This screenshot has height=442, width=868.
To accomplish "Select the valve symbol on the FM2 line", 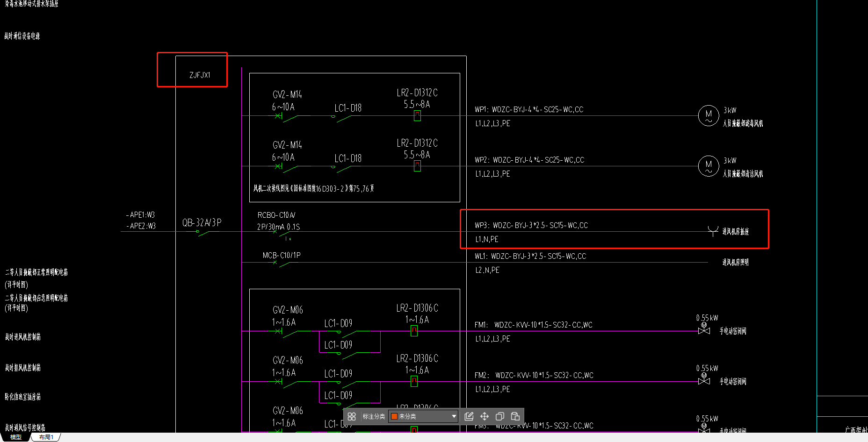I will pos(704,379).
